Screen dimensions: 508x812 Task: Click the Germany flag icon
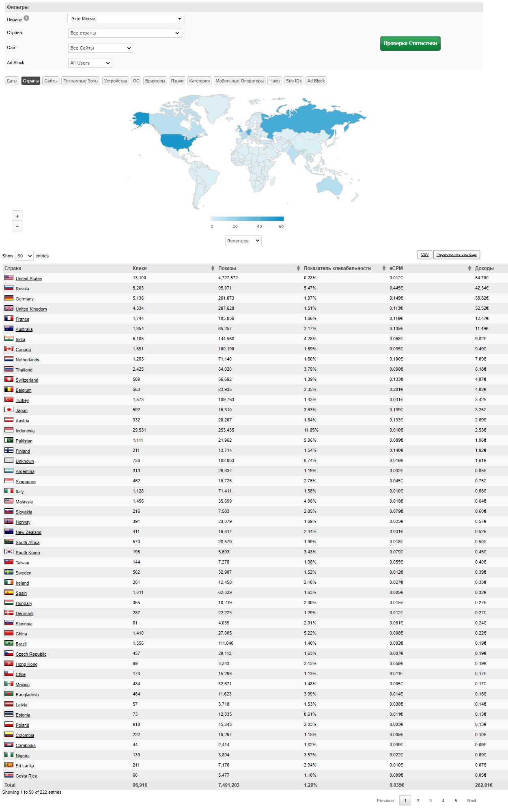click(9, 298)
